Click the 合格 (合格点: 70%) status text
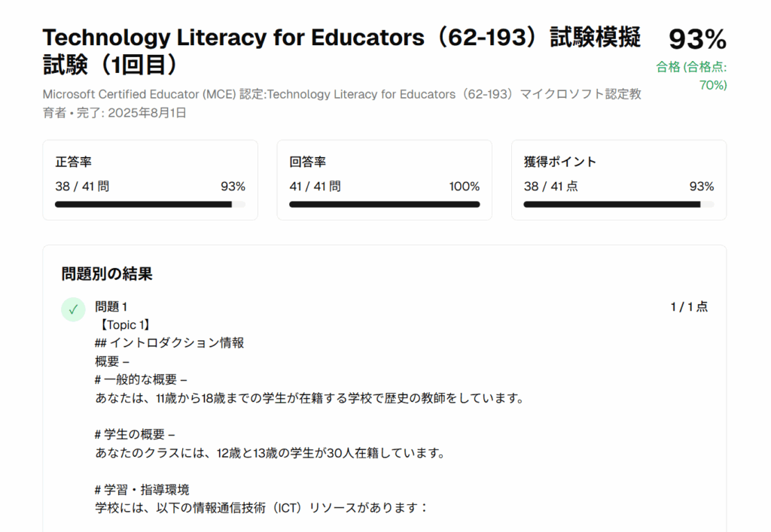 pyautogui.click(x=691, y=76)
